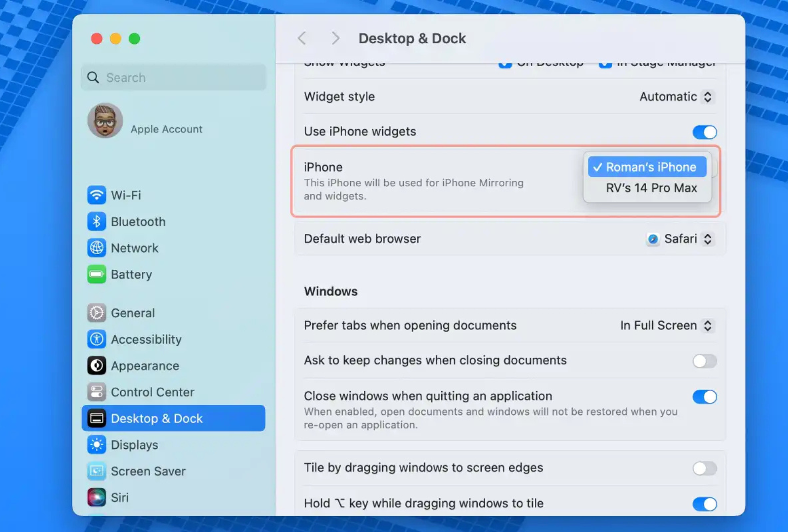Image resolution: width=788 pixels, height=532 pixels.
Task: Enable Ask to keep changes when closing documents
Action: point(704,361)
